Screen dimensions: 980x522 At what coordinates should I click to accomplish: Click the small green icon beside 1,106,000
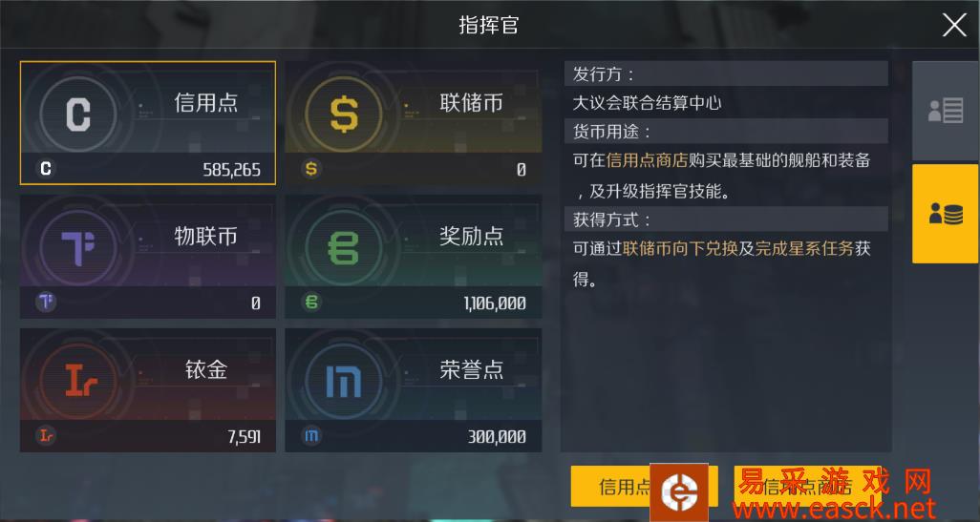click(311, 303)
